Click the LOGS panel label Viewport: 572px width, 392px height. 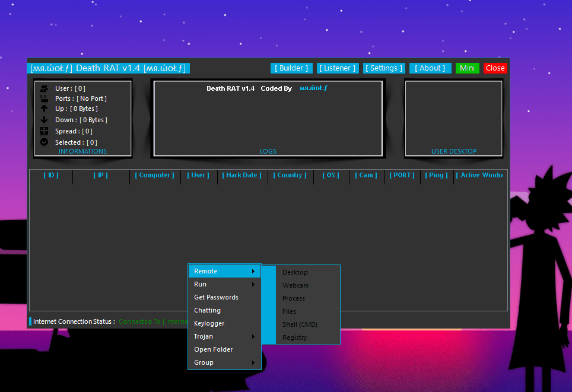(268, 151)
